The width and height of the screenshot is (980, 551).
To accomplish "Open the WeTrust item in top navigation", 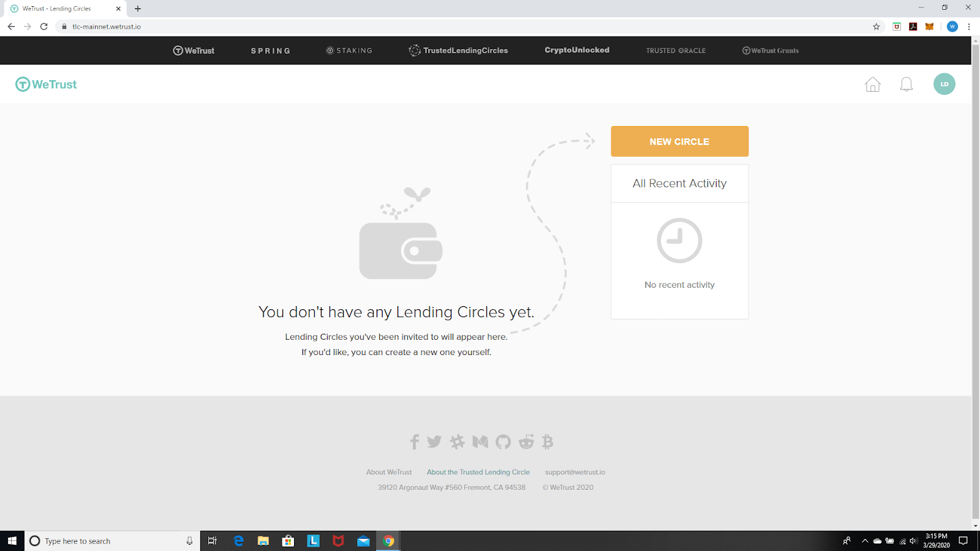I will tap(194, 51).
